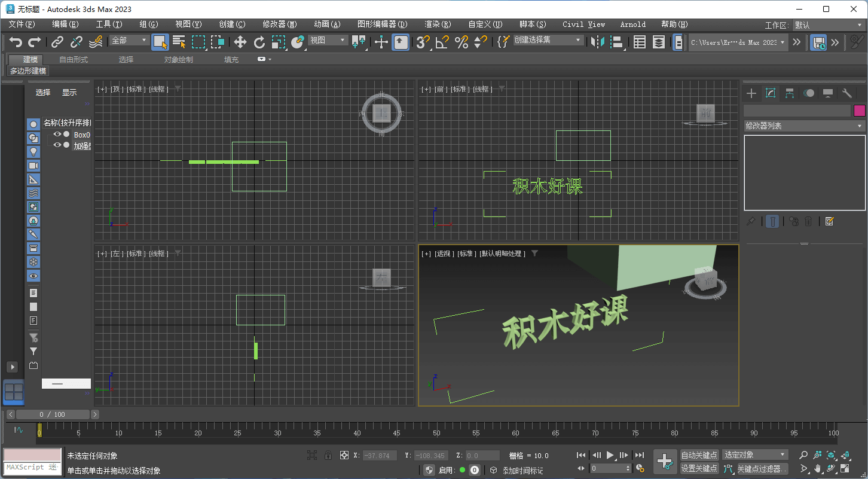
Task: Click the time slider 0 / 100 handle
Action: pos(53,414)
